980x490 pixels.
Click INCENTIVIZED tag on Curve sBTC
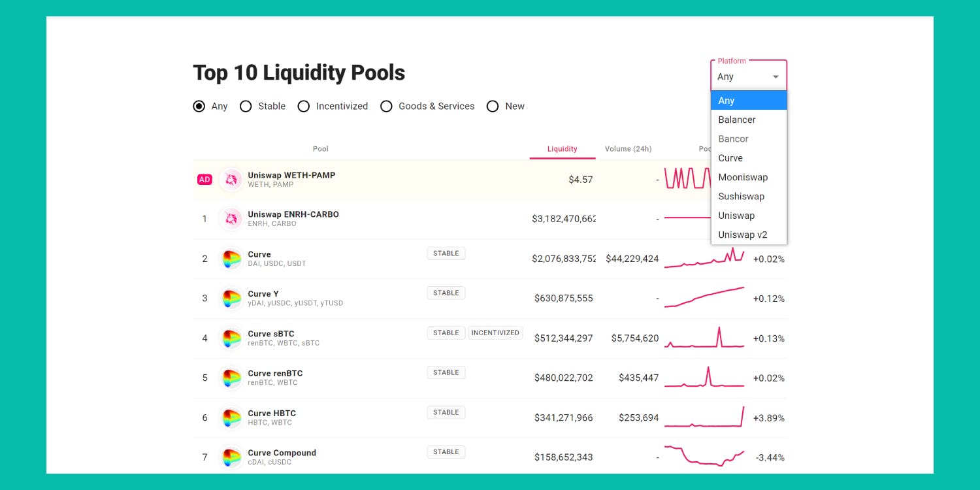click(495, 333)
